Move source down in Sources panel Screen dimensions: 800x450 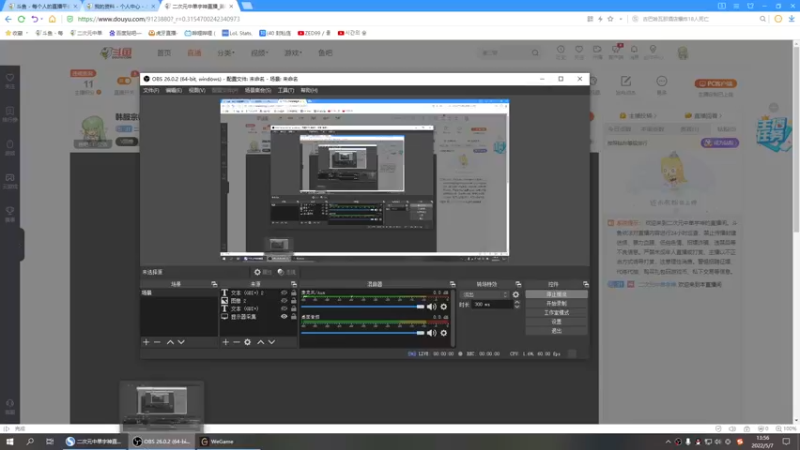(271, 342)
